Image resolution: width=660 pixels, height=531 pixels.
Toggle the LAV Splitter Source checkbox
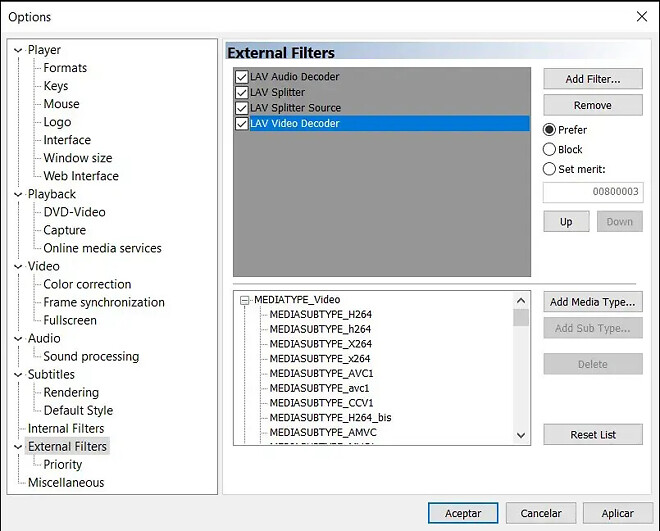[x=241, y=108]
